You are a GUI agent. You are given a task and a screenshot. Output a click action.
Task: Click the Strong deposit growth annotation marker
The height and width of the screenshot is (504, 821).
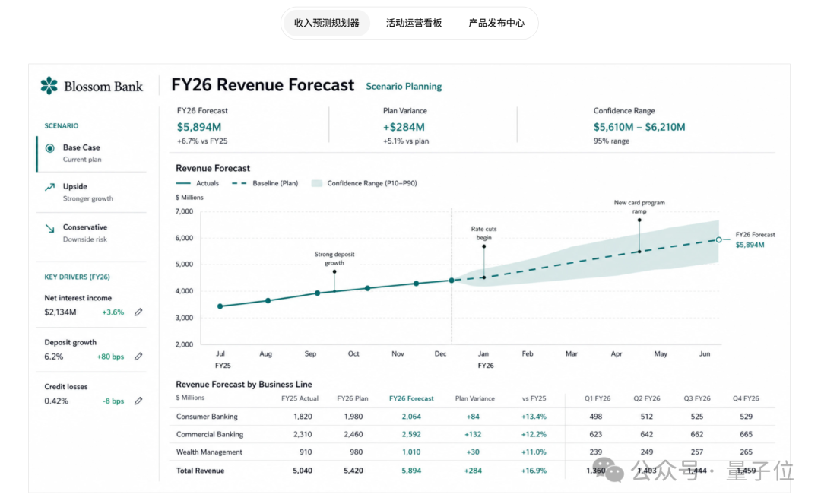click(334, 271)
